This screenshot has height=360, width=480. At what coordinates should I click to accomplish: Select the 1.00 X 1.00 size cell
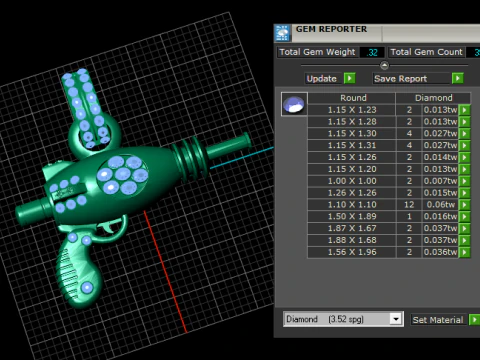[x=352, y=181]
